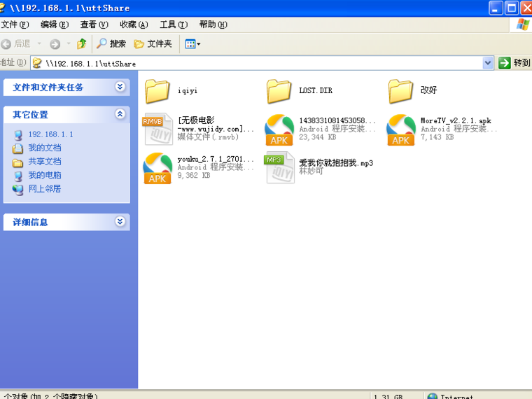532x399 pixels.
Task: Select the iqiyi folder icon
Action: click(x=157, y=90)
